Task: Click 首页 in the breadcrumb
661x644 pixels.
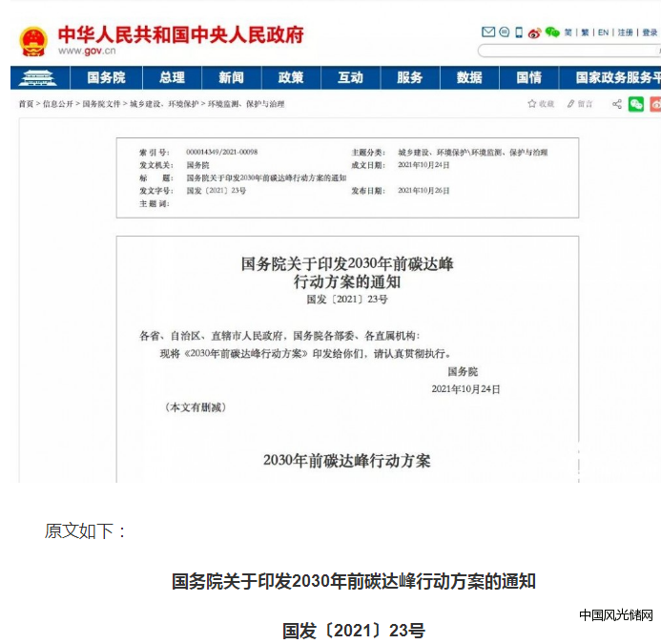Action: (26, 104)
